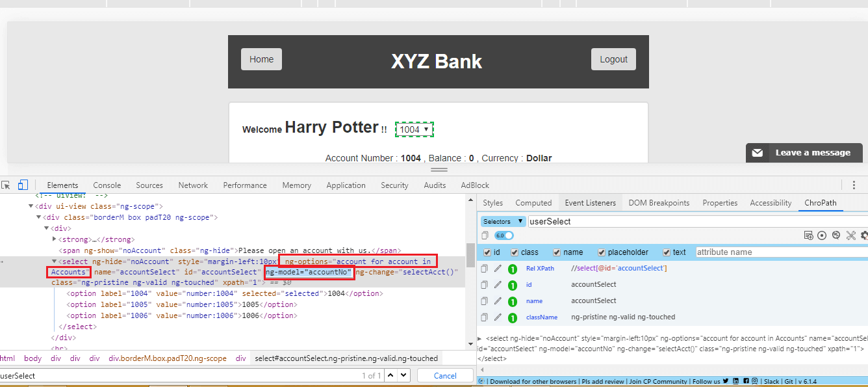Open the account number 1004 dropdown
This screenshot has height=387, width=868.
point(414,129)
